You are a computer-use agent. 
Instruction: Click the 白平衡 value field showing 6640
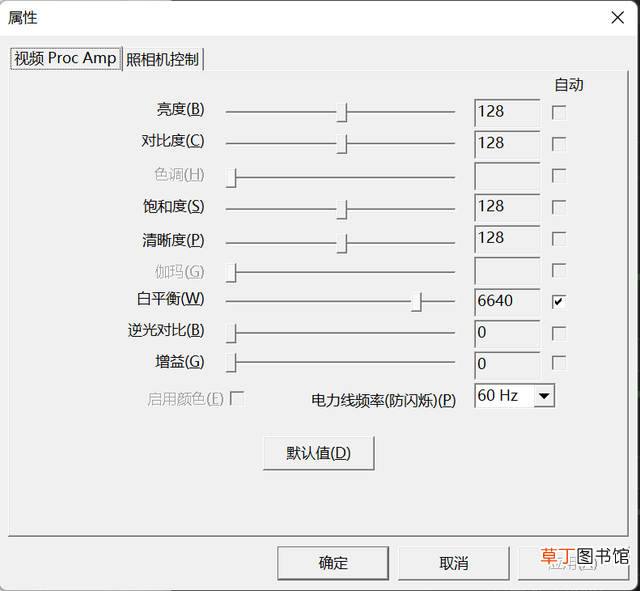click(x=507, y=302)
